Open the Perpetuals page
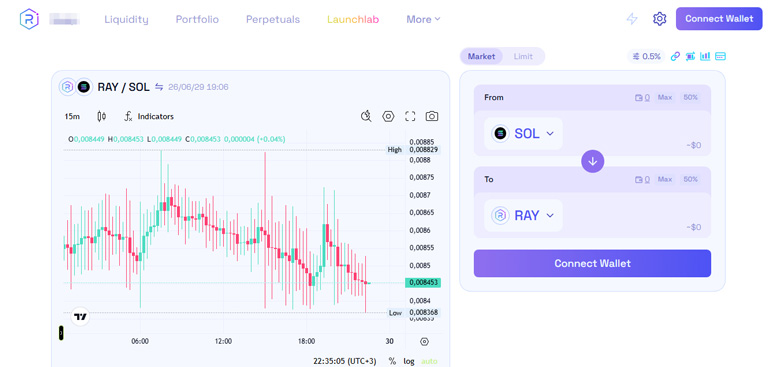Screen dimensions: 775x367 coord(273,19)
